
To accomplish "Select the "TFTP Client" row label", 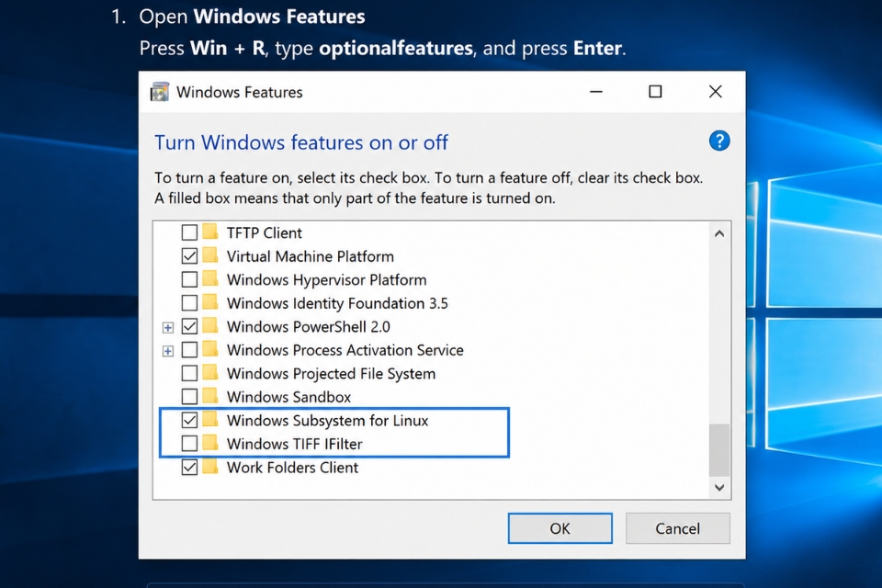I will [265, 233].
